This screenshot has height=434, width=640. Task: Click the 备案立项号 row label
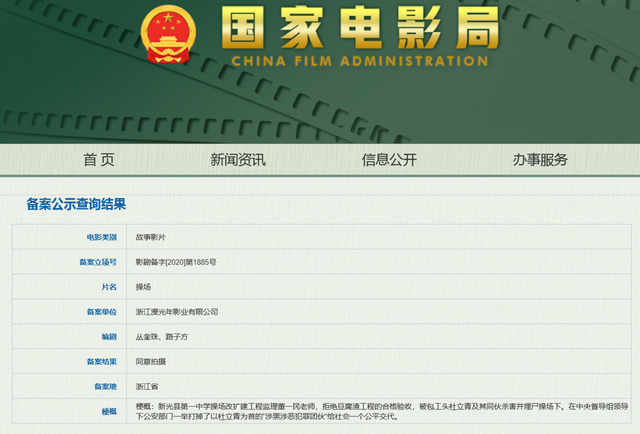pos(98,262)
